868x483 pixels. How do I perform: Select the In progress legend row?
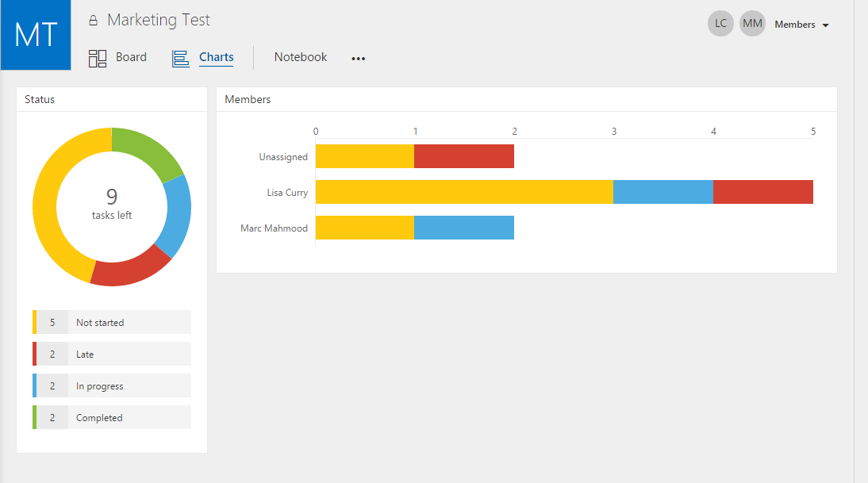pos(112,385)
